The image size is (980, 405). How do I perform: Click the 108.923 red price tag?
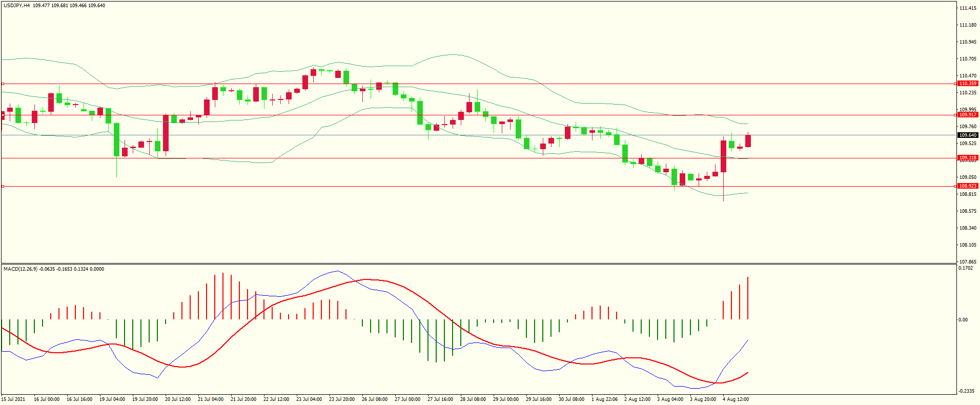click(968, 186)
